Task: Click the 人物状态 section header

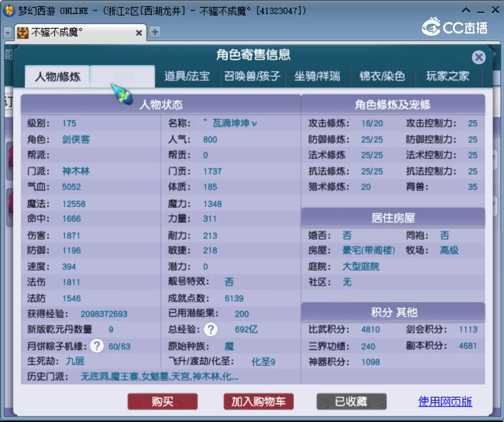Action: [x=161, y=104]
